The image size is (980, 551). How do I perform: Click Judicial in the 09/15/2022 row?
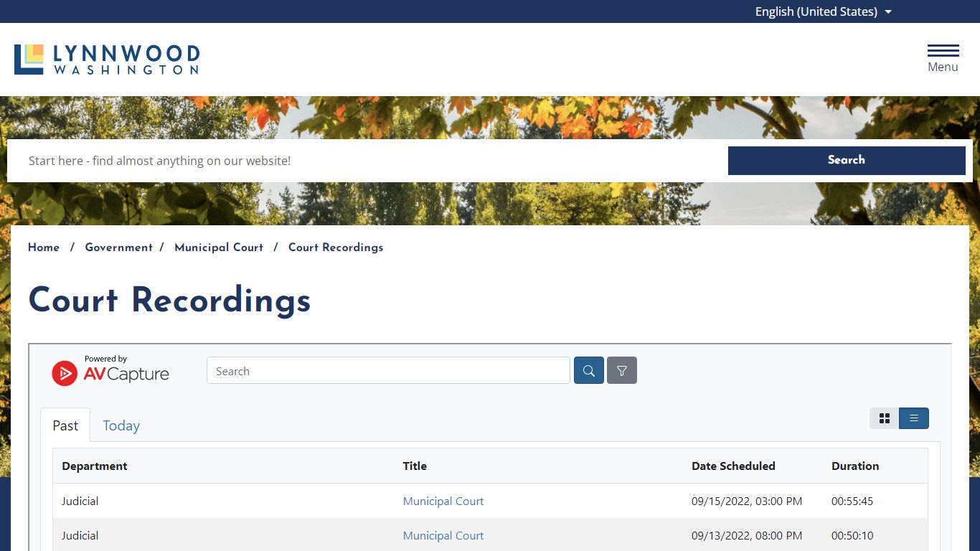tap(80, 501)
